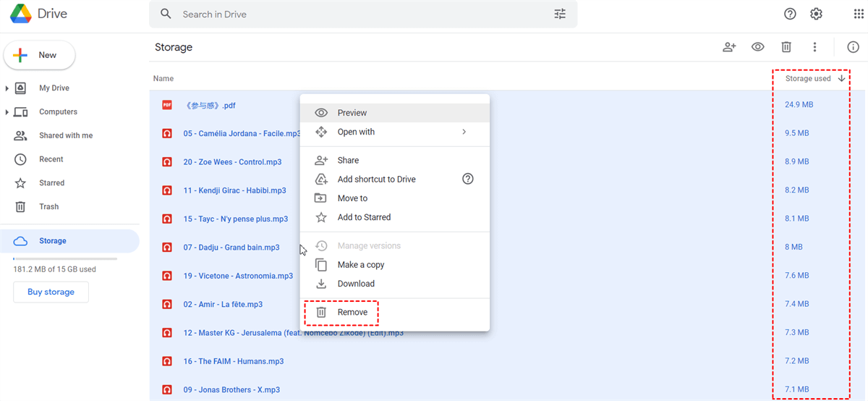This screenshot has height=401, width=868.
Task: Select Add shortcut to Drive
Action: pos(395,179)
